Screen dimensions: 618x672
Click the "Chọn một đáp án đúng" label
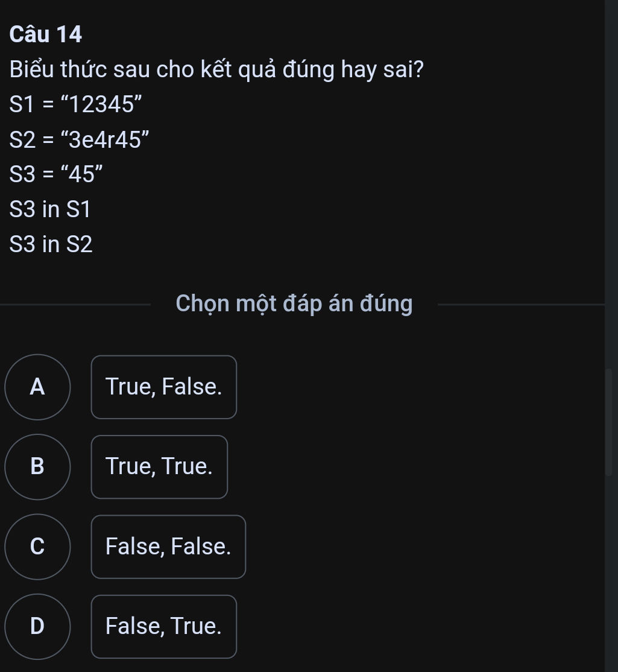pyautogui.click(x=294, y=304)
